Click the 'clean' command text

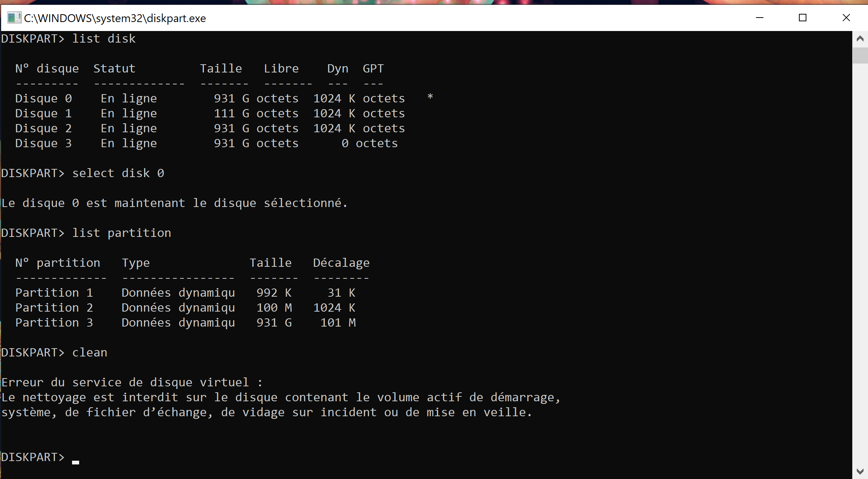(x=90, y=353)
